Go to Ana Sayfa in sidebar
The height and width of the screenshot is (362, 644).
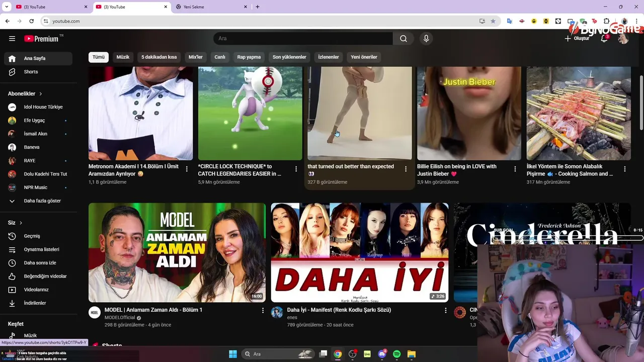coord(38,58)
